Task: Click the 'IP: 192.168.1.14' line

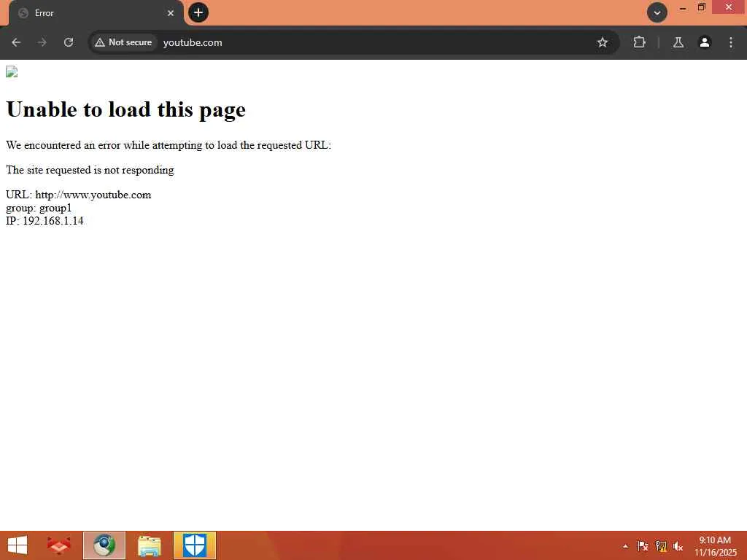Action: [44, 221]
